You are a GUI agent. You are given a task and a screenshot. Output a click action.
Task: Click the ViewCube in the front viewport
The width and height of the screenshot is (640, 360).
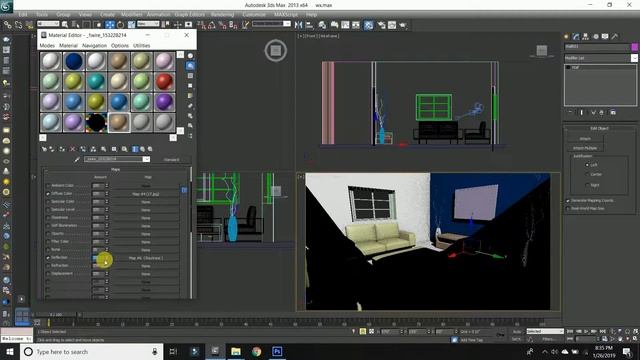tap(542, 51)
